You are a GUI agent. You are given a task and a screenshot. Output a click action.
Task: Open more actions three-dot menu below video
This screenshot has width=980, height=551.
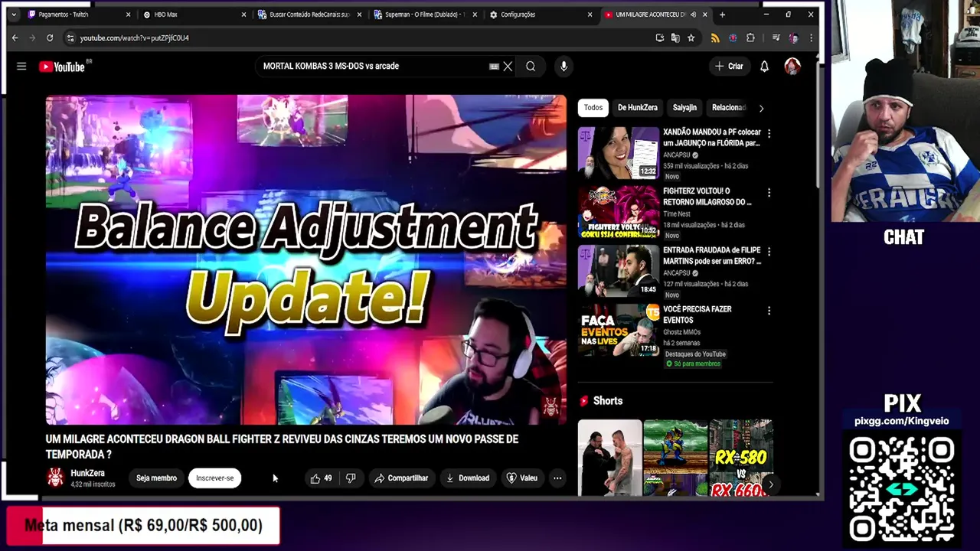pos(557,478)
